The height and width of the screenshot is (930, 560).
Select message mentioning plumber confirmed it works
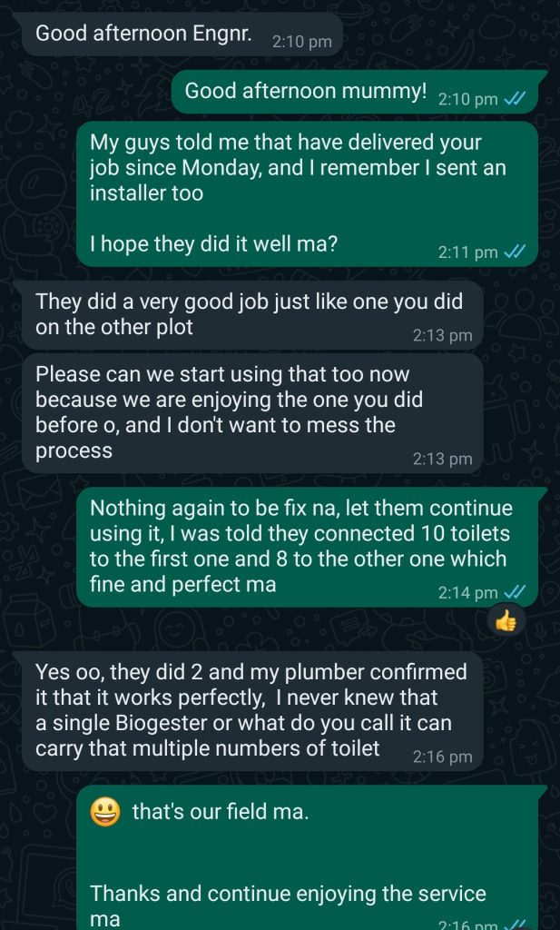coord(252,711)
